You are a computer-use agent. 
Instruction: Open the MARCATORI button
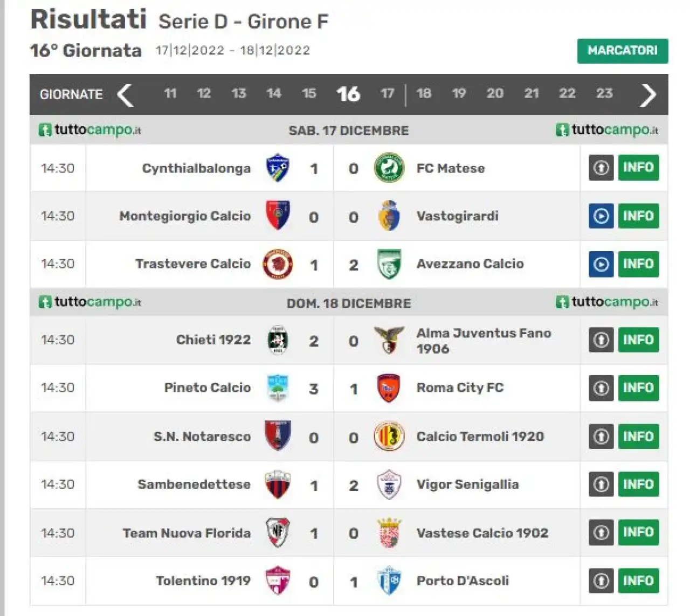(623, 51)
